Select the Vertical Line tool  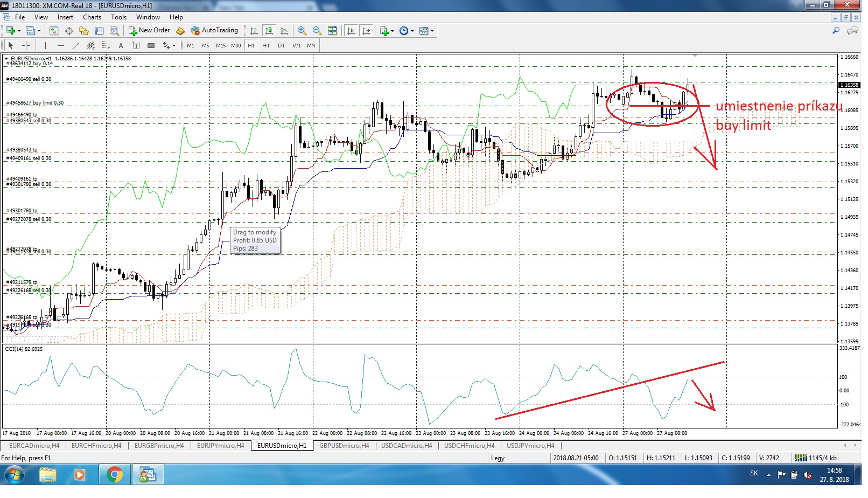click(45, 45)
